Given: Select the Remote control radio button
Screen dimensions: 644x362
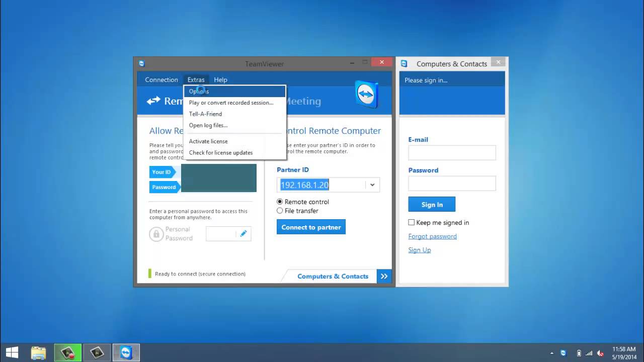Looking at the screenshot, I should point(280,202).
